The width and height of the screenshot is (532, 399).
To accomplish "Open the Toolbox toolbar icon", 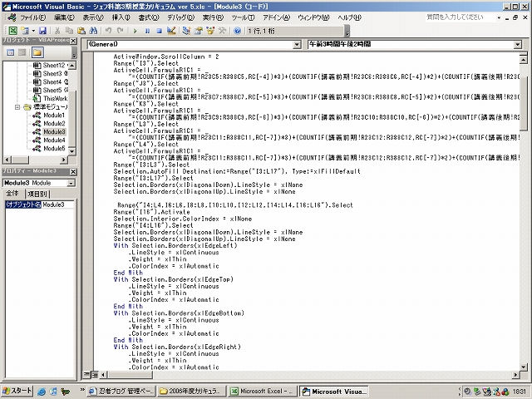I will point(222,31).
